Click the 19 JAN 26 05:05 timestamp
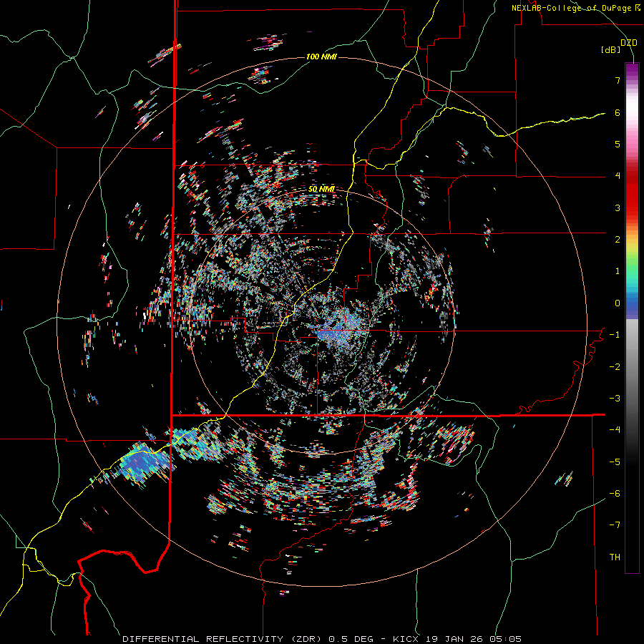The height and width of the screenshot is (644, 644). click(472, 639)
